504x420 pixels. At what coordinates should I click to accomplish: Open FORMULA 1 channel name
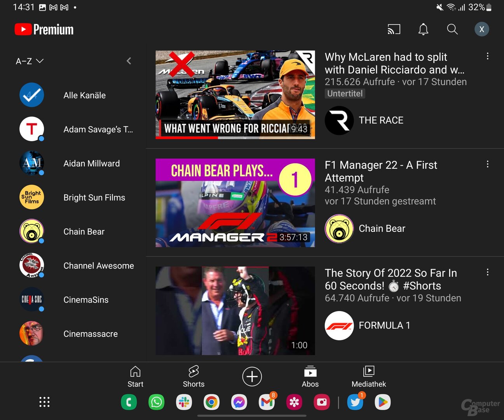coord(384,325)
